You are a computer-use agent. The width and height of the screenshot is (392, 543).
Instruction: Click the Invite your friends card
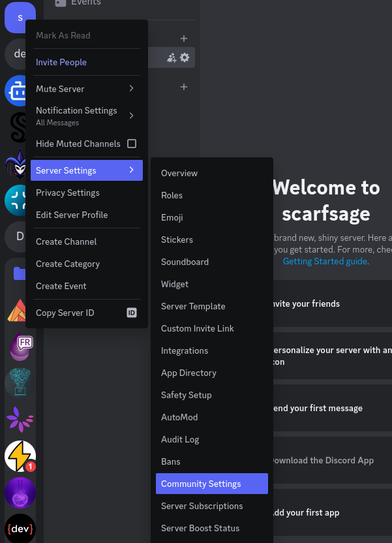pyautogui.click(x=333, y=303)
